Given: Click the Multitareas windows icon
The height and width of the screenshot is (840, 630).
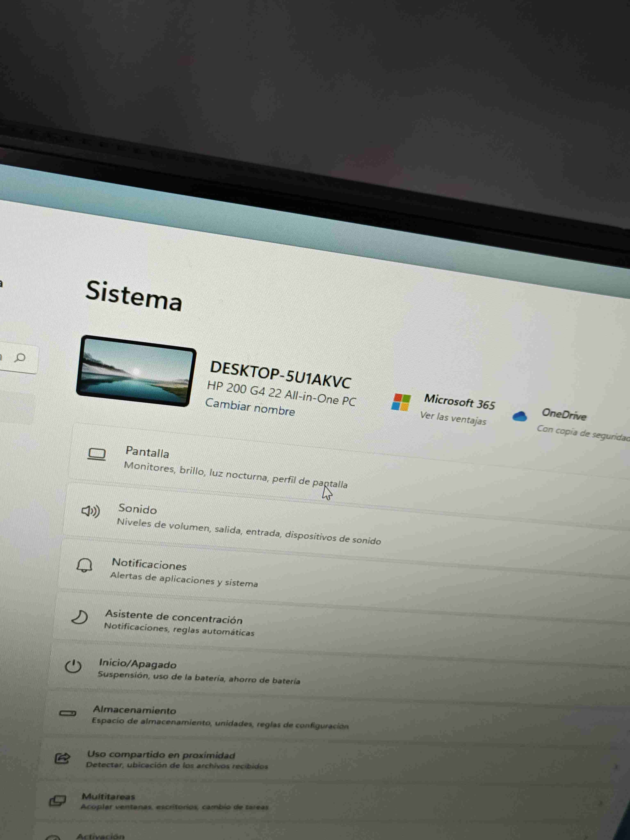Looking at the screenshot, I should pos(57,800).
